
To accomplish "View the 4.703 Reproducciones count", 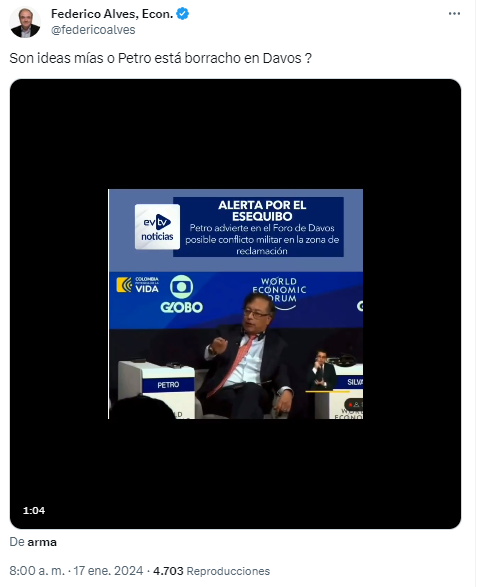I will 211,571.
